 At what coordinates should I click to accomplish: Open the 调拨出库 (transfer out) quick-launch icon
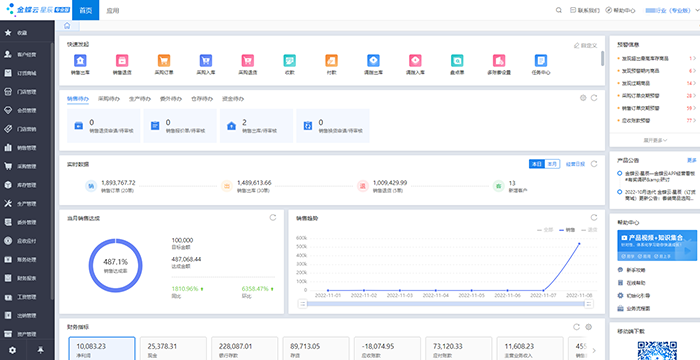pyautogui.click(x=373, y=61)
